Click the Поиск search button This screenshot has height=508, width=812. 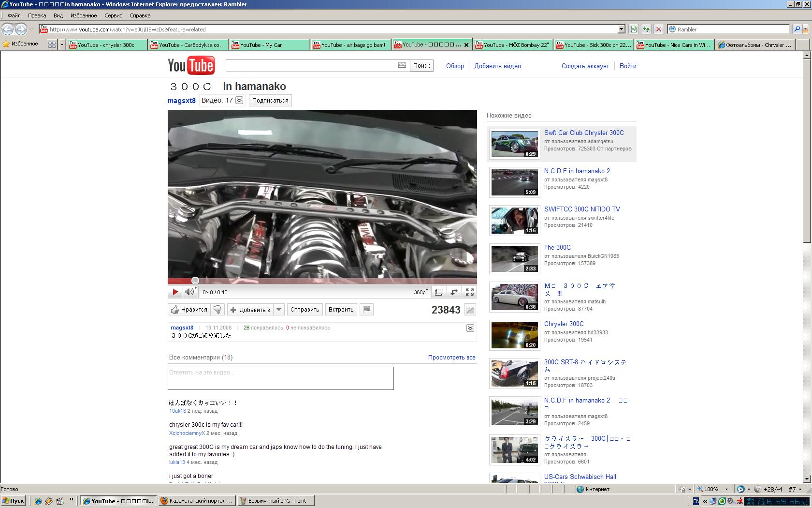[x=421, y=66]
